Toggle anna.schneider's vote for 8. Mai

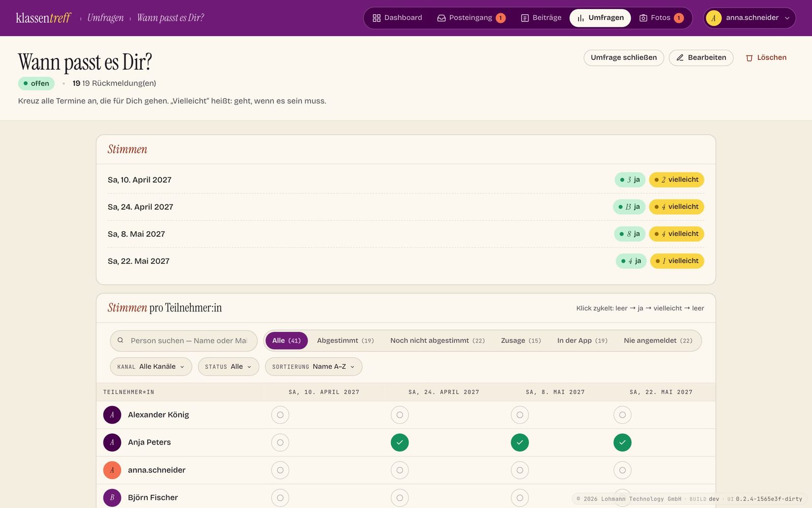pyautogui.click(x=520, y=470)
